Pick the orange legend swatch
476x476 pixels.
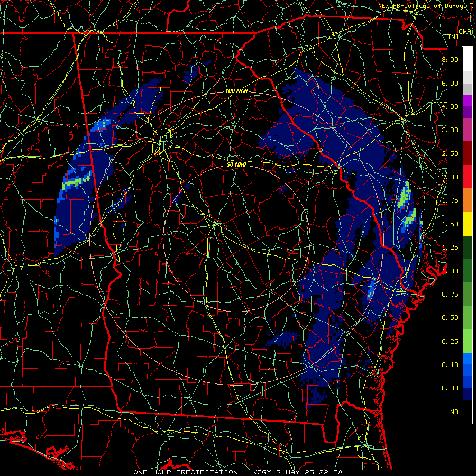tap(467, 200)
